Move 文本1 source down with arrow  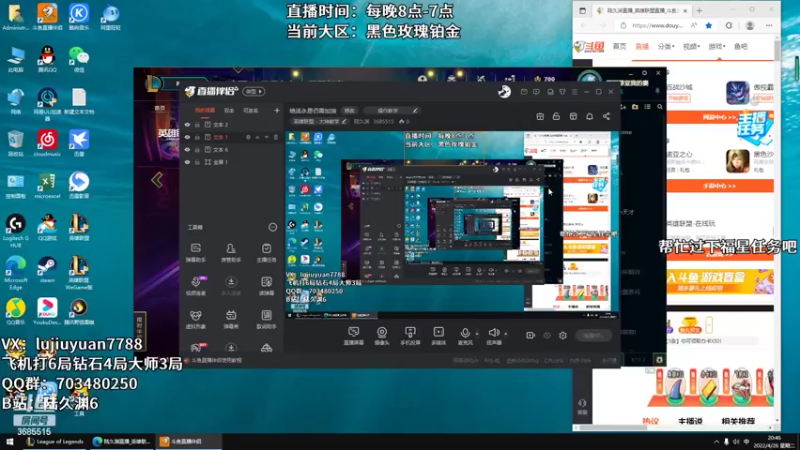point(266,137)
